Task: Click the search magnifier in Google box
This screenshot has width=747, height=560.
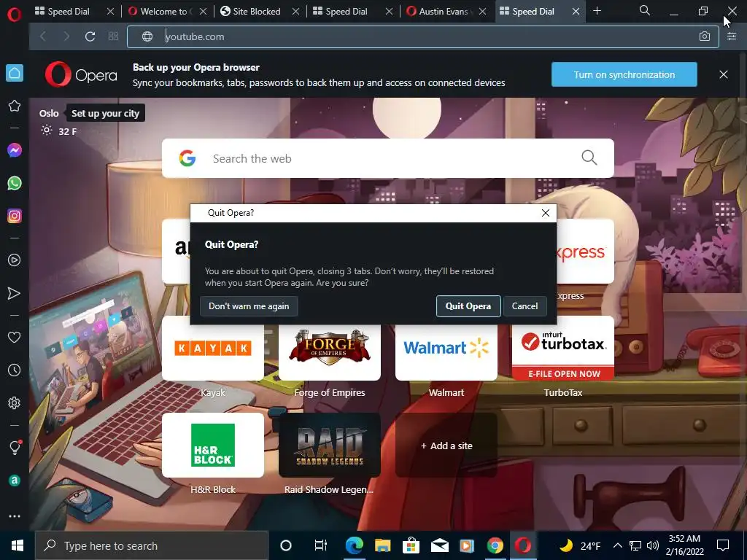Action: pos(589,157)
